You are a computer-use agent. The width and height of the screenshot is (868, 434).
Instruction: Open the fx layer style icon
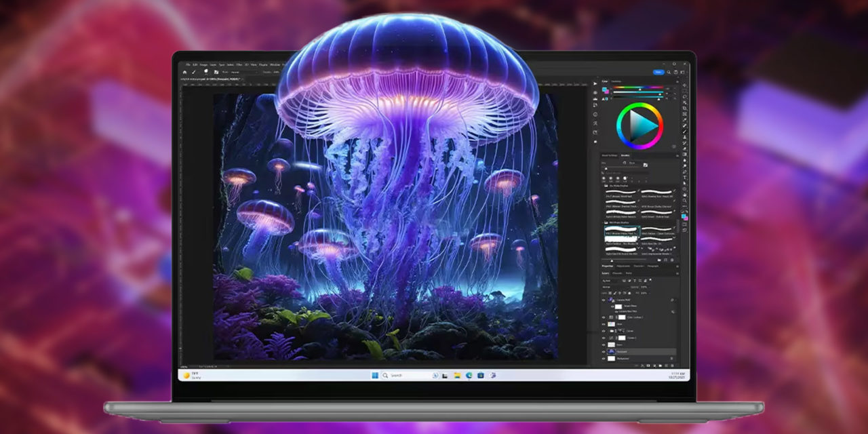[642, 366]
